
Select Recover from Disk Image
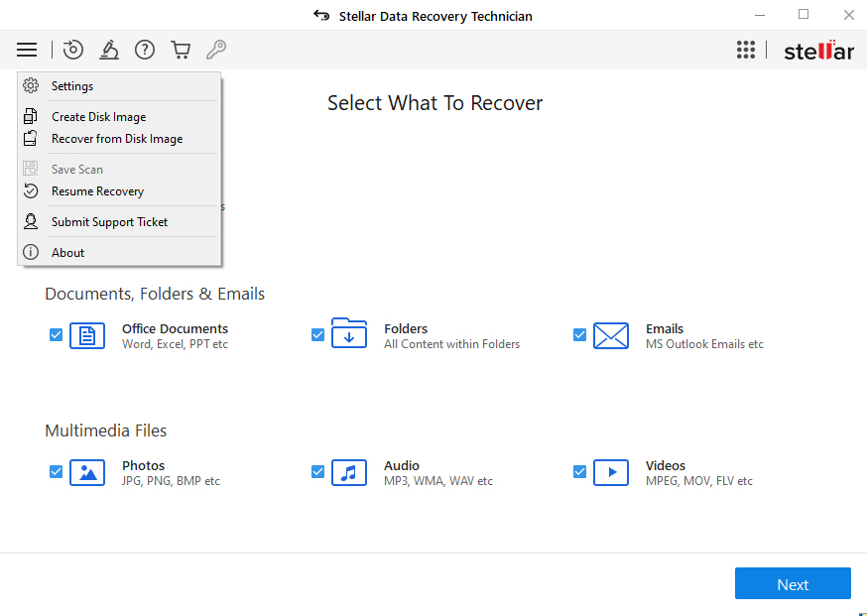coord(117,139)
